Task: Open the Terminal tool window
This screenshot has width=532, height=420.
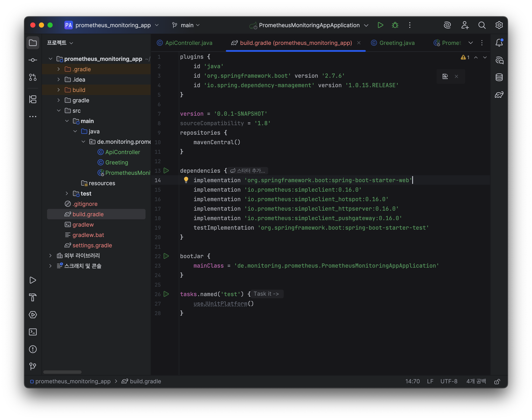Action: pyautogui.click(x=33, y=332)
